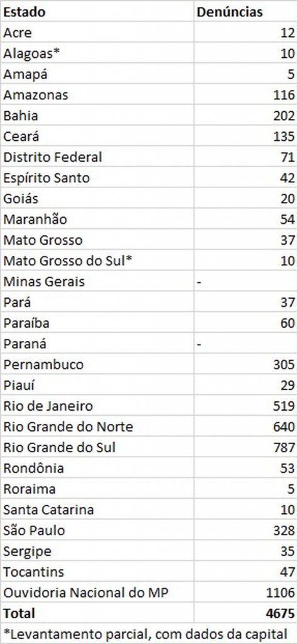Click the Bahia row cell

click(x=97, y=116)
